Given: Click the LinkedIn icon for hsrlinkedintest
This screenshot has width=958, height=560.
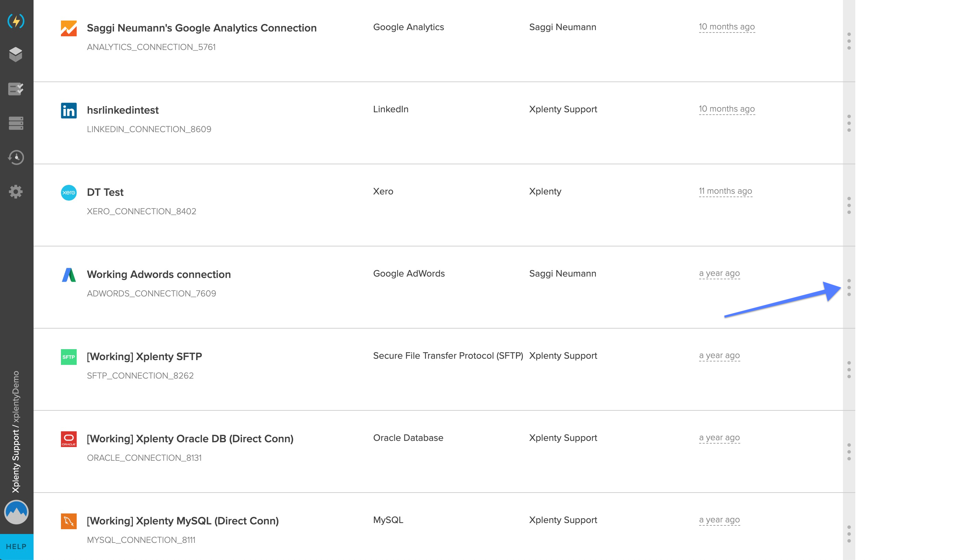Looking at the screenshot, I should 69,111.
